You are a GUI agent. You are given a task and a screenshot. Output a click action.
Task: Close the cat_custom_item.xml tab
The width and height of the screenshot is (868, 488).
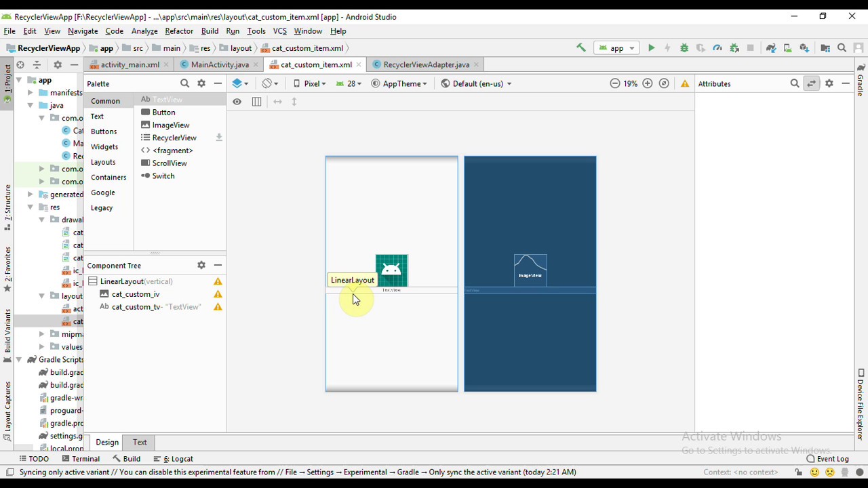point(358,64)
